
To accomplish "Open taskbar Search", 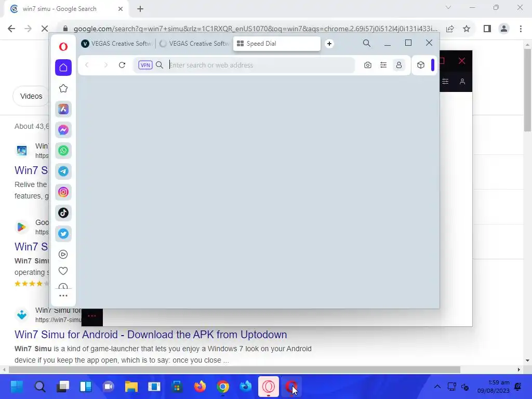I will coord(40,387).
